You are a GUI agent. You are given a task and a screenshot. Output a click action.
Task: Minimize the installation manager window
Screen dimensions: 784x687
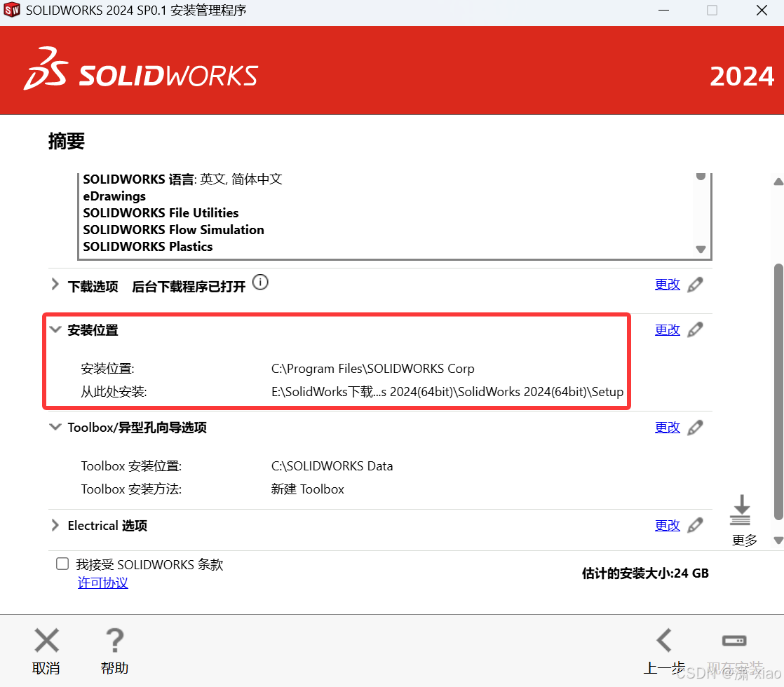coord(663,10)
